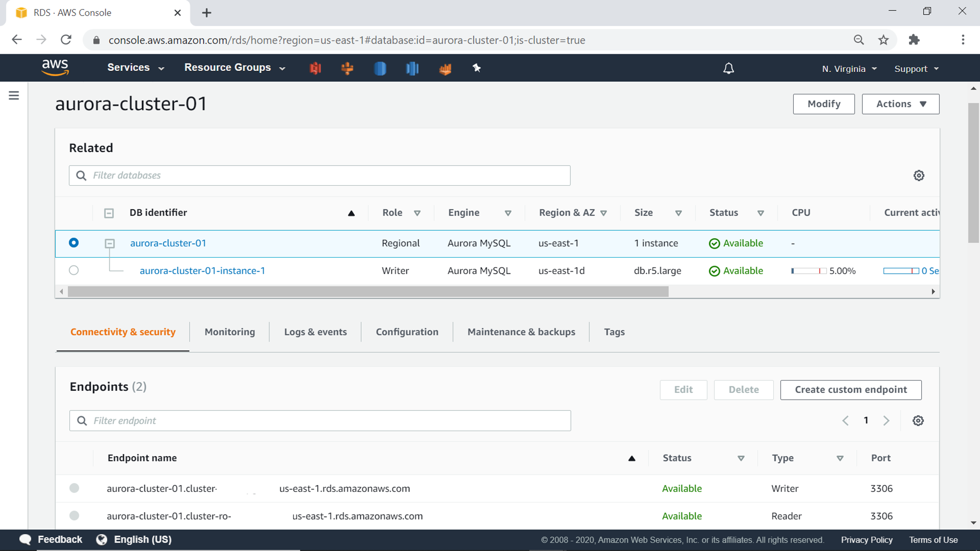Open Related table settings gear icon

click(919, 175)
